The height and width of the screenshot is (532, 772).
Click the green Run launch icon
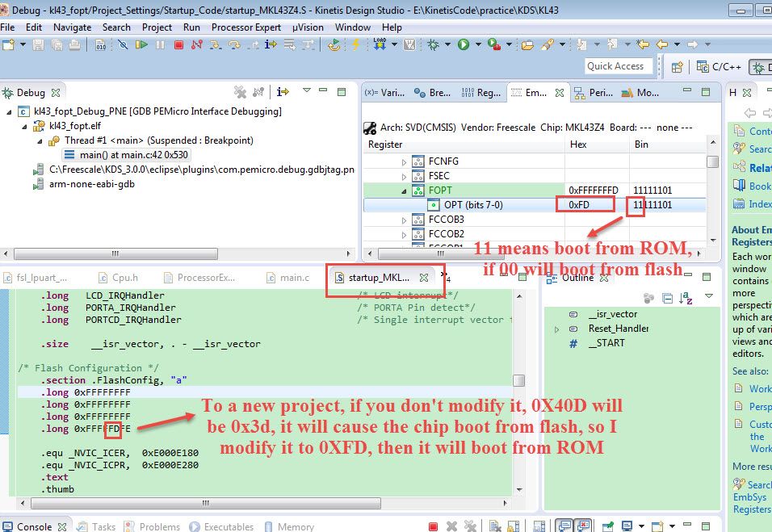pyautogui.click(x=464, y=44)
